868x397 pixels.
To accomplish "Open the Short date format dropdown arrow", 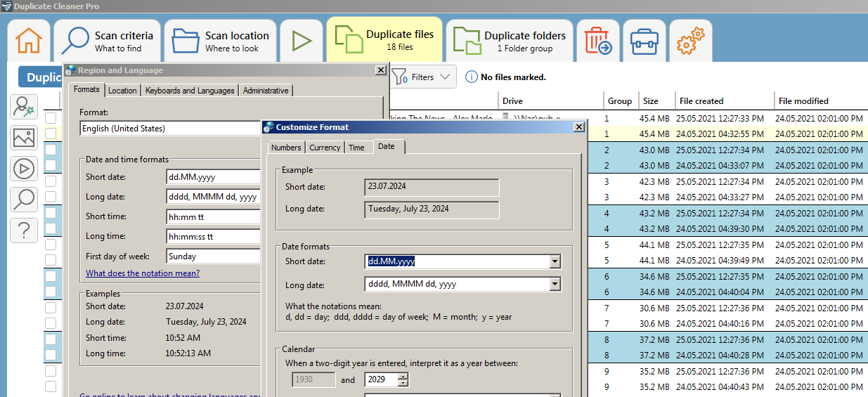I will (555, 261).
